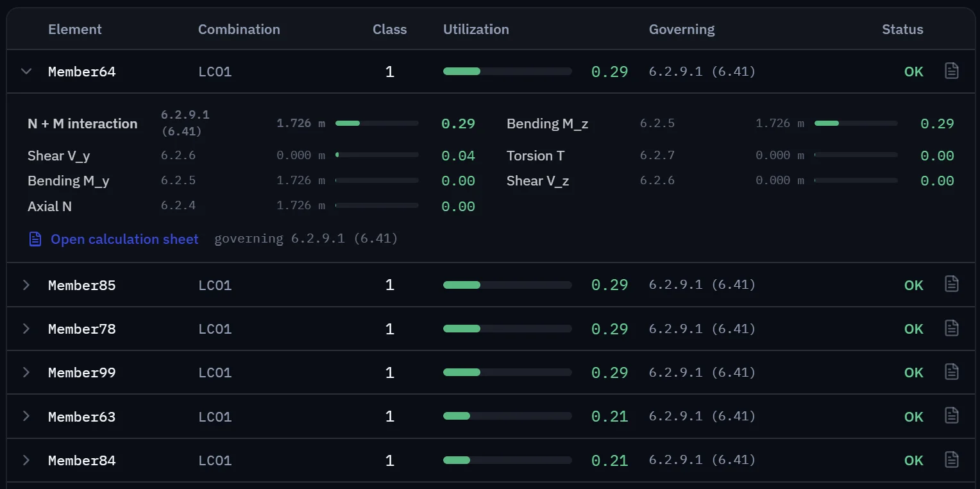Select the Bending M_y check
The image size is (980, 489).
coord(69,181)
